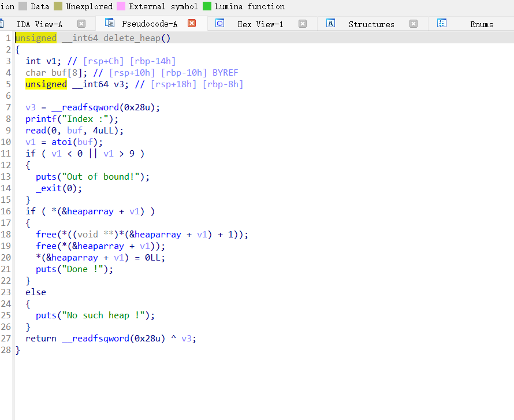Click the "Out of bound!" string
The width and height of the screenshot is (514, 420).
100,177
